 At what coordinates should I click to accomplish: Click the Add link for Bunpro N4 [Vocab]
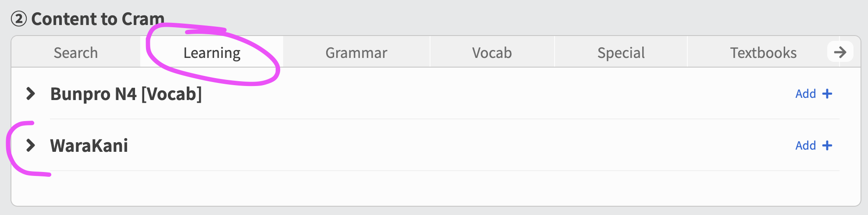point(806,94)
